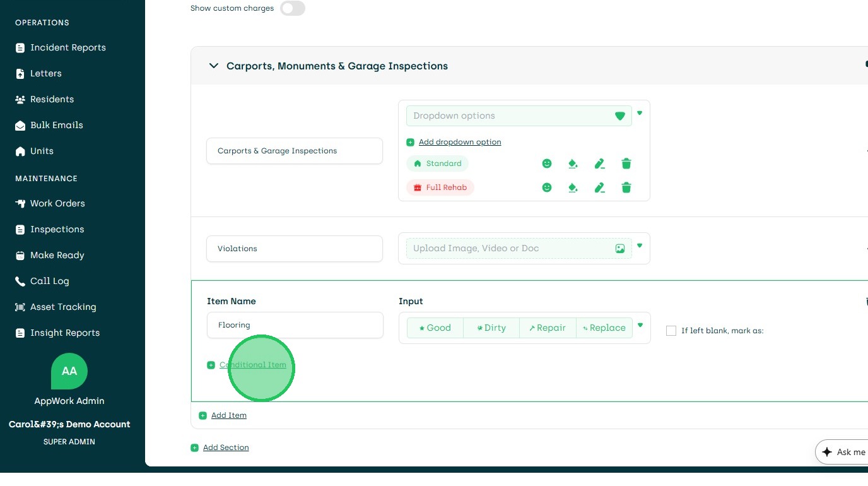This screenshot has height=486, width=868.
Task: Open Work Orders in the sidebar
Action: click(57, 203)
